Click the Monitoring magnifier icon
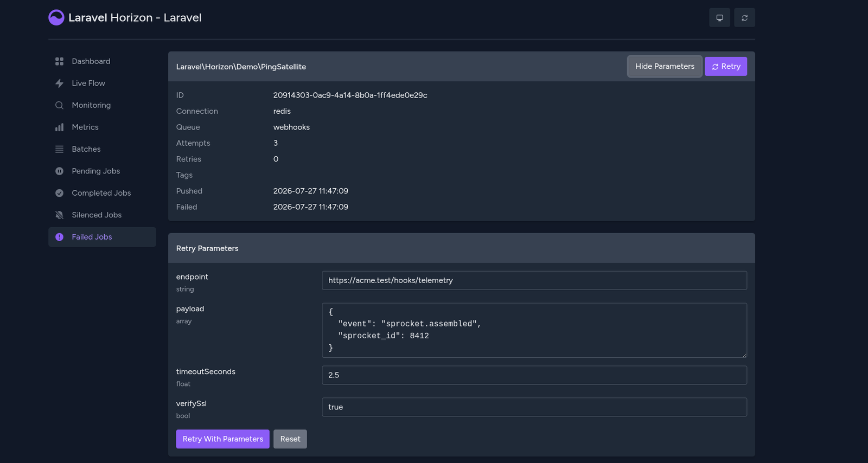 (x=59, y=105)
